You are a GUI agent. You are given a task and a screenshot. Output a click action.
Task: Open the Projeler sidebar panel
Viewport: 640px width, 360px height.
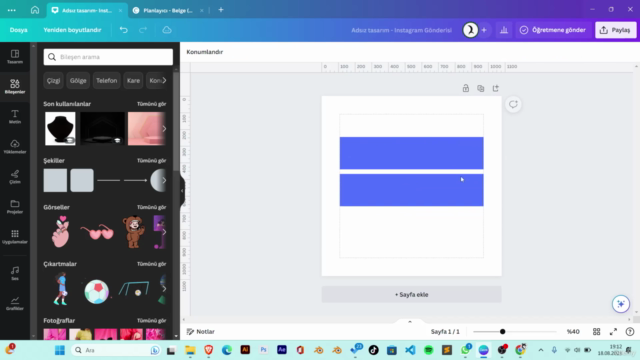[x=15, y=207]
